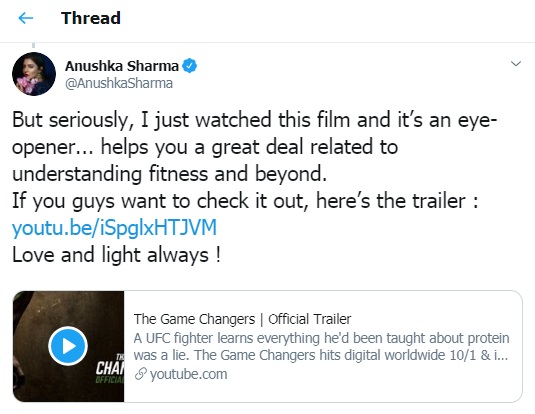Click the 'here's the trailer' sentence
Screen dimensions: 535x414
coord(397,201)
